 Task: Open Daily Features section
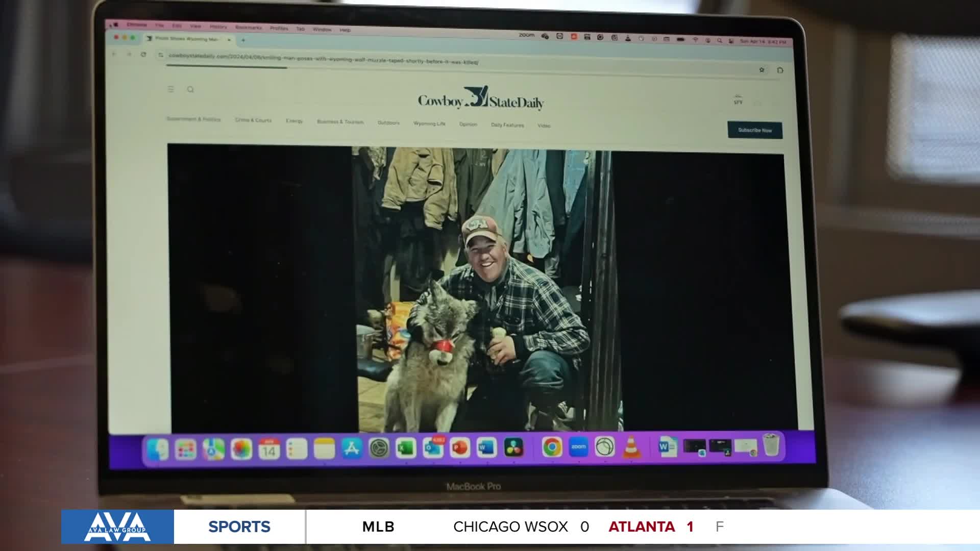tap(507, 125)
